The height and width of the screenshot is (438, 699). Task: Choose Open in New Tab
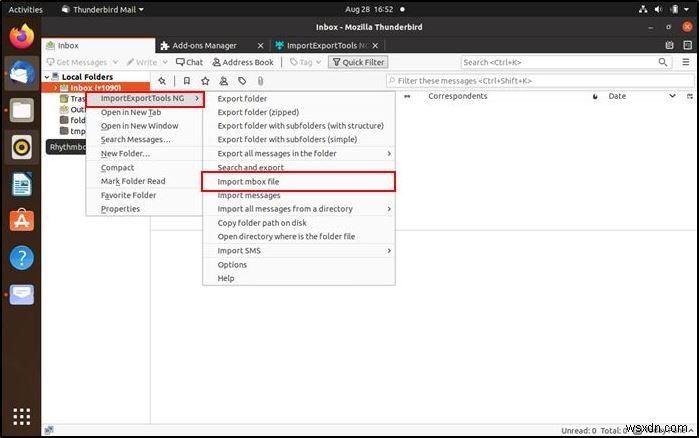[145, 112]
